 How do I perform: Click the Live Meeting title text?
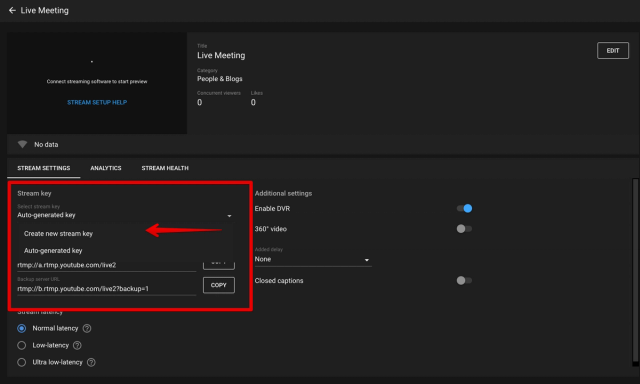coord(221,55)
